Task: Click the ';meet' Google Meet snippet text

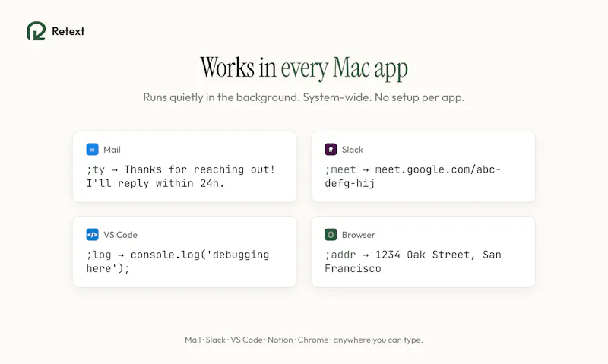Action: [413, 176]
